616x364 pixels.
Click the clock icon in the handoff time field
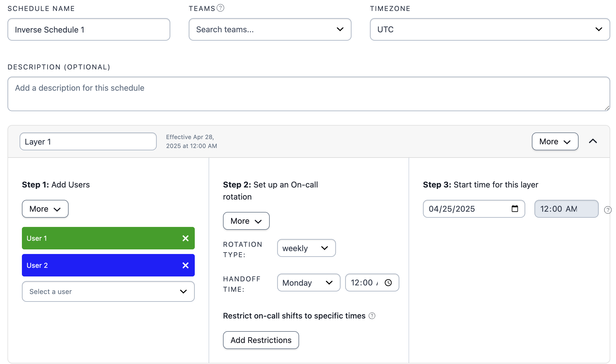coord(388,283)
